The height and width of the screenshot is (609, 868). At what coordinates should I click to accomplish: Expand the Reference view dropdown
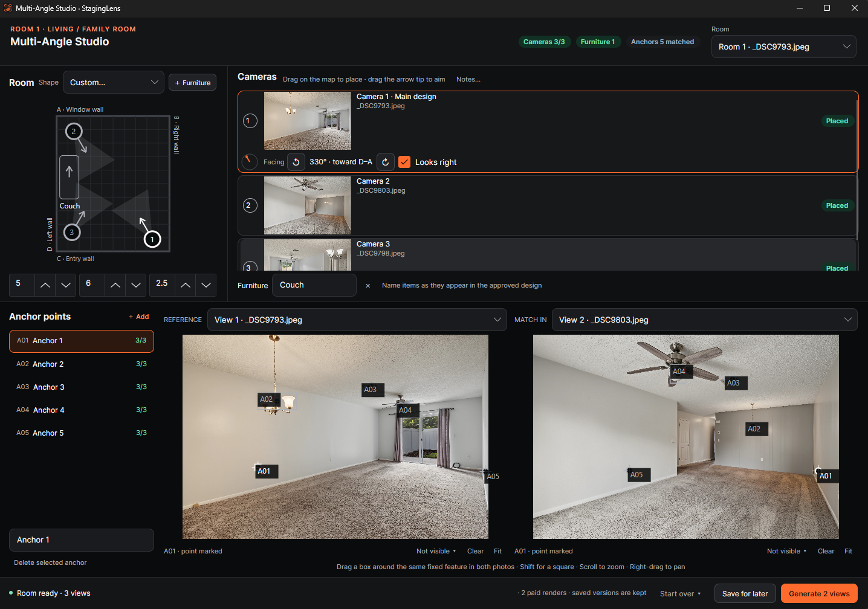coord(357,320)
